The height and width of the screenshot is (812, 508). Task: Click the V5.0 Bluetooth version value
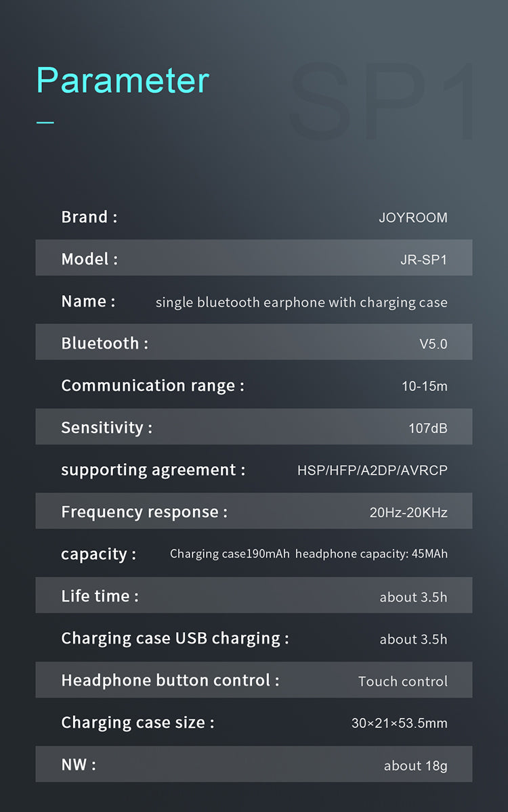click(433, 344)
